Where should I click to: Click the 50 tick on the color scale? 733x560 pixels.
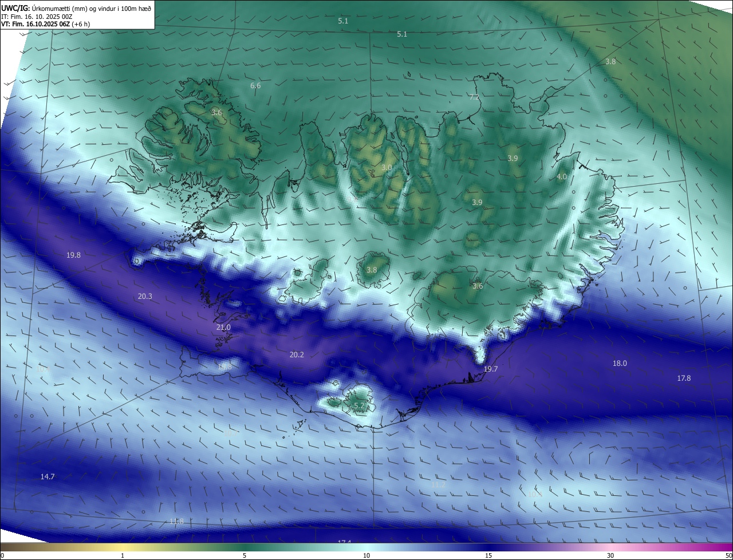(x=728, y=555)
